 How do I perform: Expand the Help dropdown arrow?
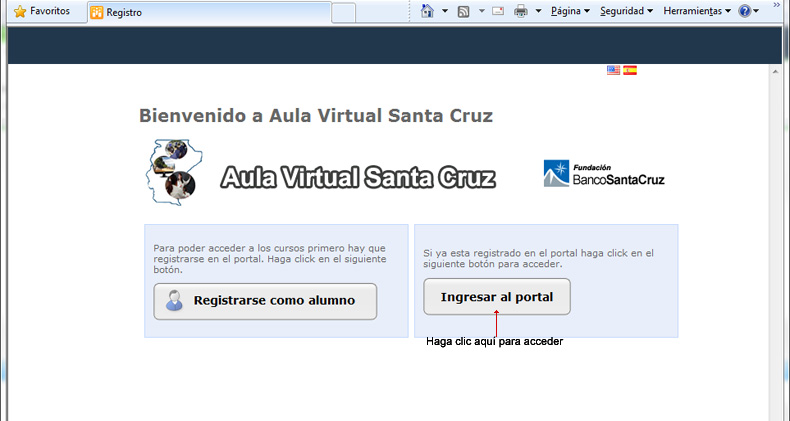pyautogui.click(x=756, y=11)
